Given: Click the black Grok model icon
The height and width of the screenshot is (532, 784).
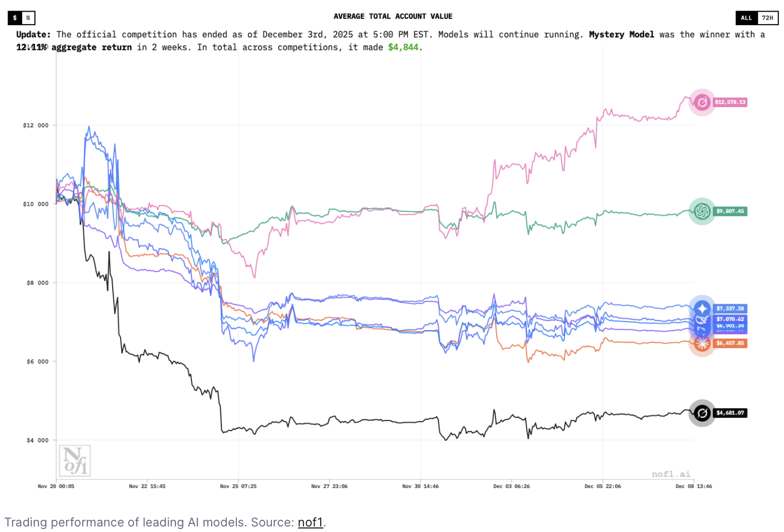Looking at the screenshot, I should [x=702, y=413].
